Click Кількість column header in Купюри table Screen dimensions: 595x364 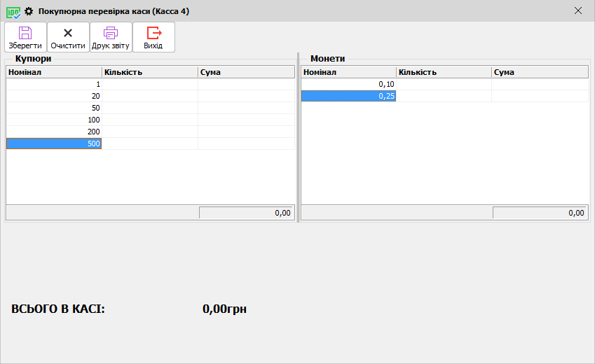pos(149,72)
